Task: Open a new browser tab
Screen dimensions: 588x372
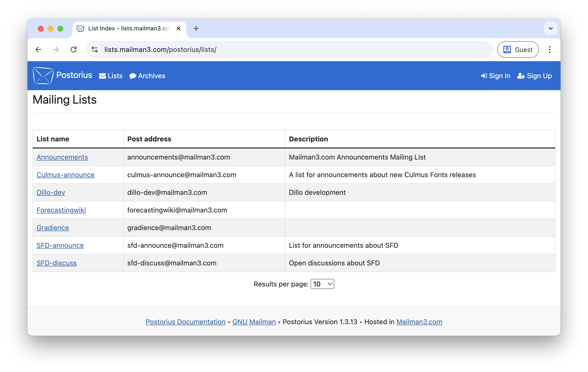Action: (196, 28)
